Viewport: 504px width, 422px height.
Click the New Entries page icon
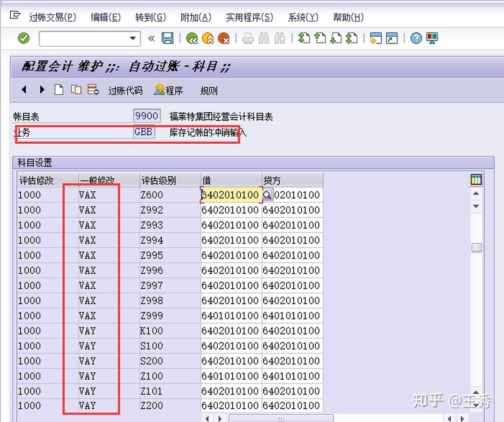tap(59, 90)
